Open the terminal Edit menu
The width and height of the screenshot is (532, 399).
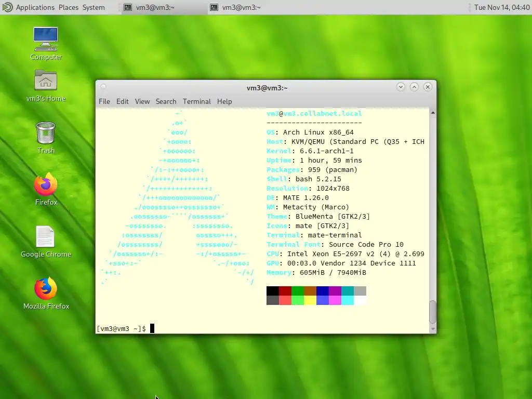(x=122, y=101)
